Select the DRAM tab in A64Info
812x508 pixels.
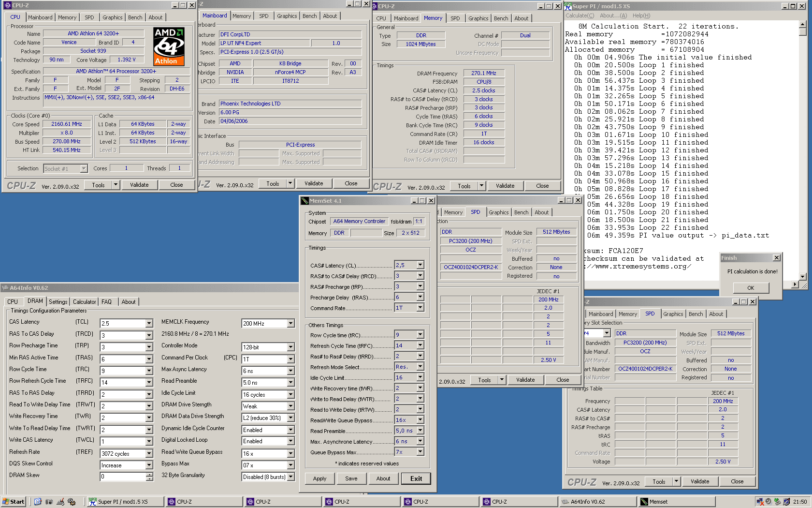coord(35,301)
